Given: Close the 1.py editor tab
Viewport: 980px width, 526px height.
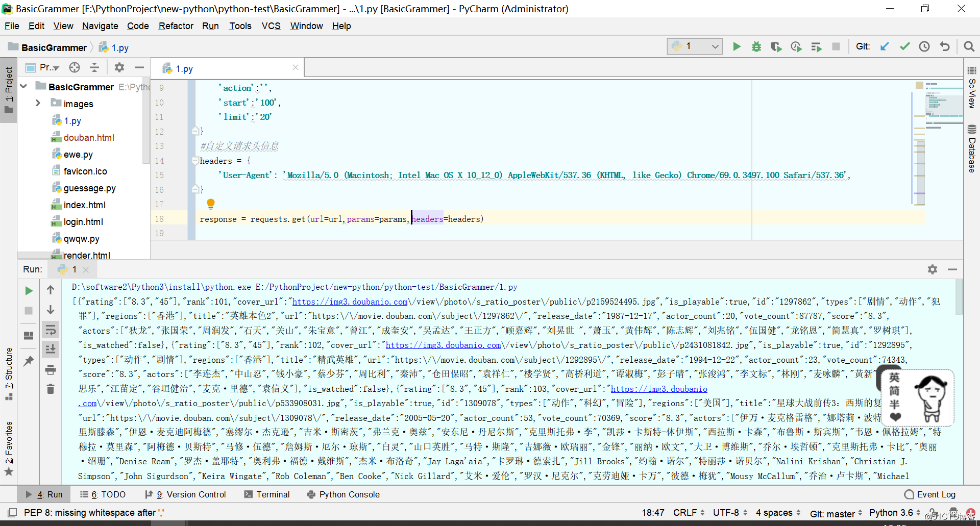Looking at the screenshot, I should pyautogui.click(x=295, y=67).
